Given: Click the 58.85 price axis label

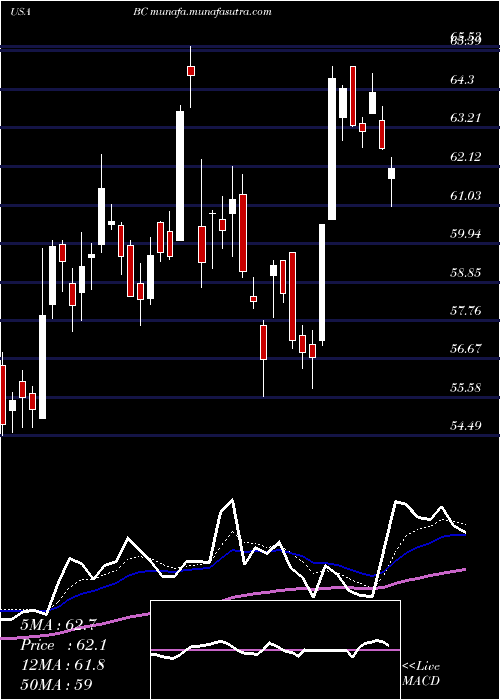Looking at the screenshot, I should pos(466,272).
